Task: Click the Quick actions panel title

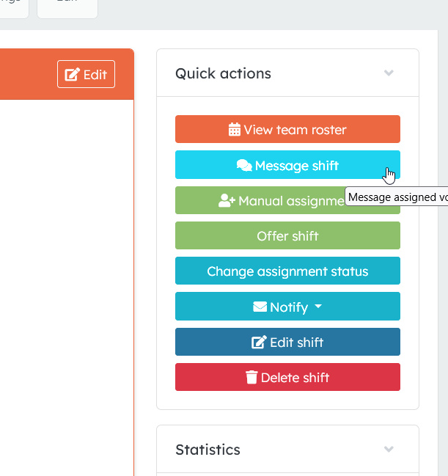Action: pos(223,73)
